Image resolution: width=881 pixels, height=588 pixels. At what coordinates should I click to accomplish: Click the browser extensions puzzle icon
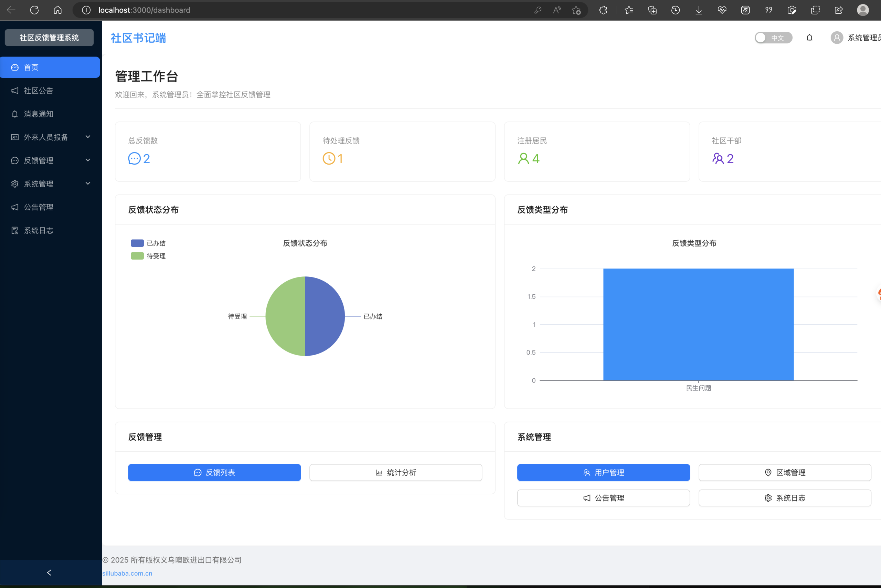coord(603,10)
